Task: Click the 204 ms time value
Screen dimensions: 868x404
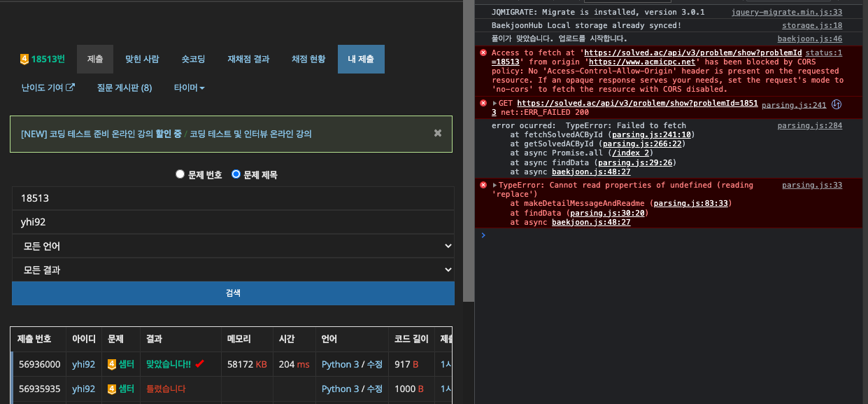Action: [294, 364]
